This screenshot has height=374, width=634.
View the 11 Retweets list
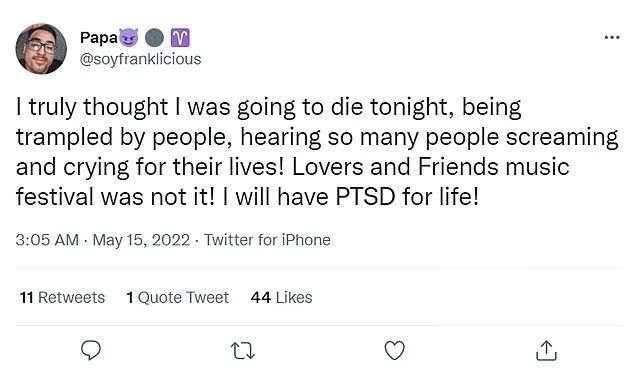[62, 298]
